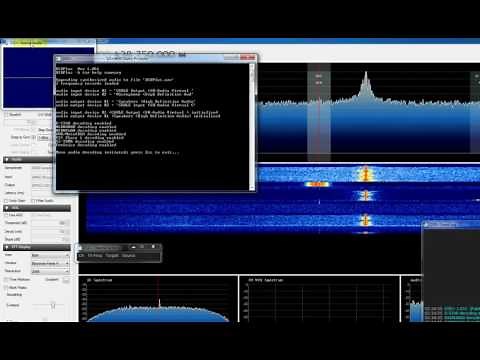Click the orange burst in the waterfall
The width and height of the screenshot is (480, 360).
tap(317, 184)
